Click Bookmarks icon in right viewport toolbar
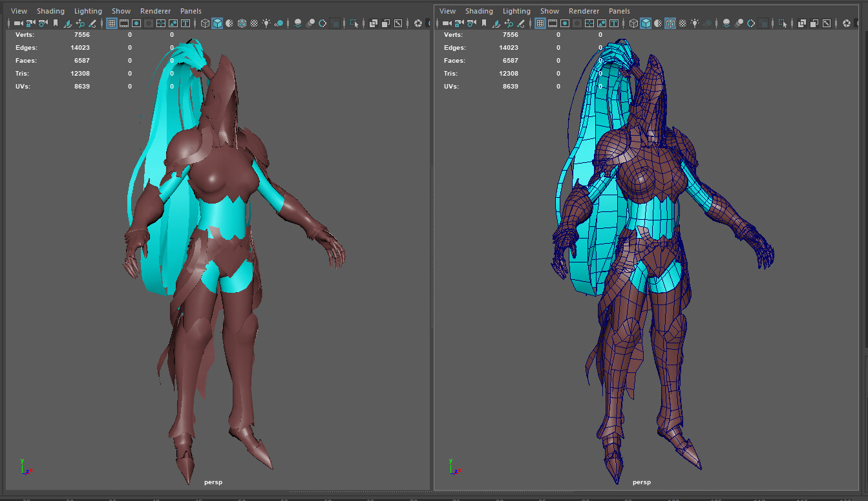The height and width of the screenshot is (501, 868). 484,23
